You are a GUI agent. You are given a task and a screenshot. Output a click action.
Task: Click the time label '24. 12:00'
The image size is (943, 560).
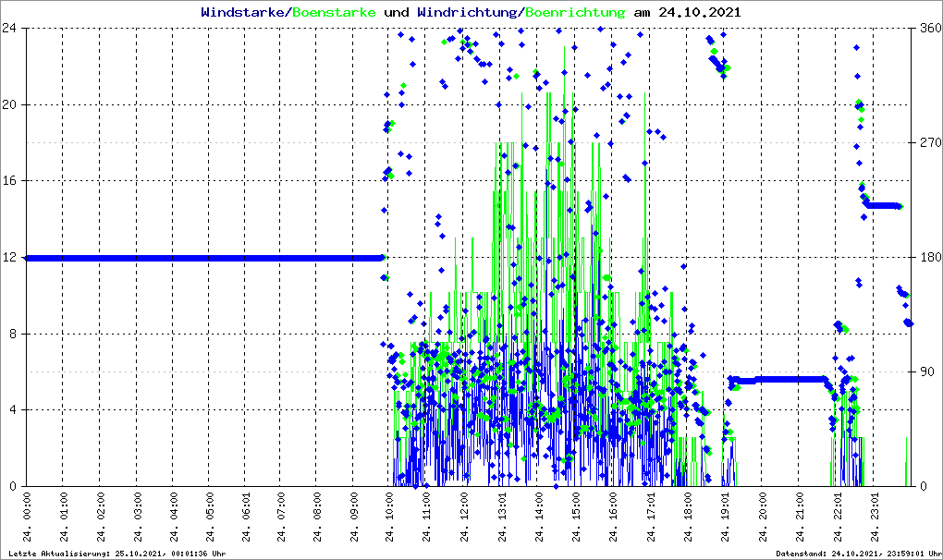point(465,517)
